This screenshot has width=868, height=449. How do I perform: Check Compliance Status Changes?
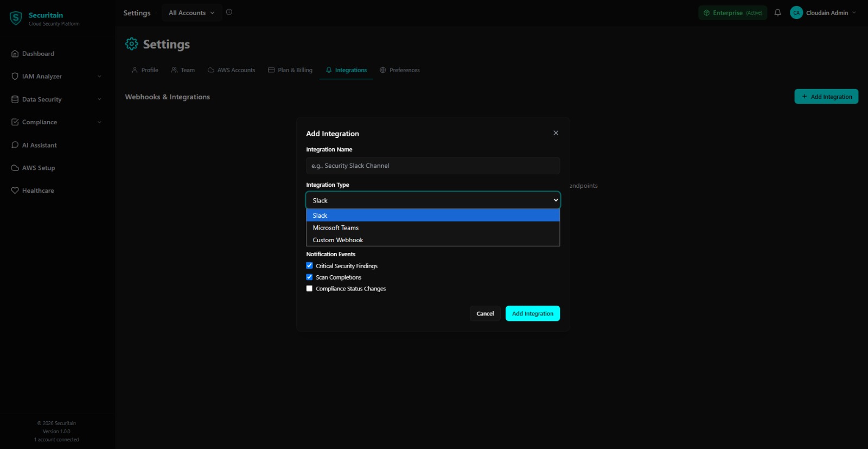(309, 288)
